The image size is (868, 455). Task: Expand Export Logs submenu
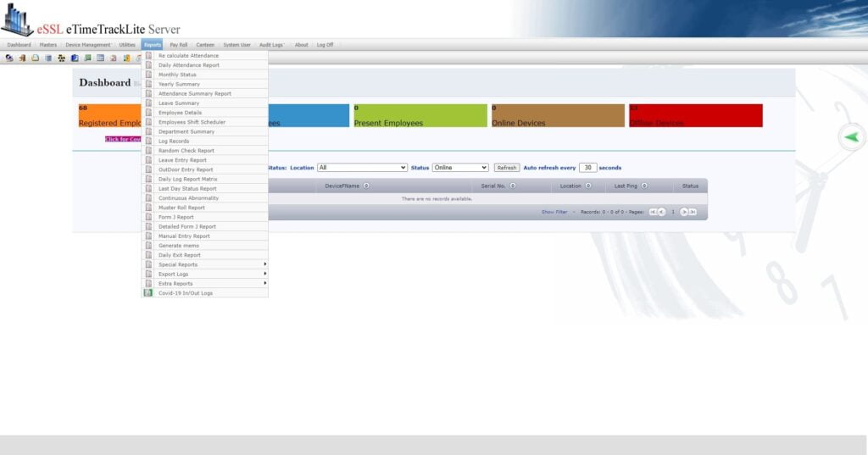point(205,274)
